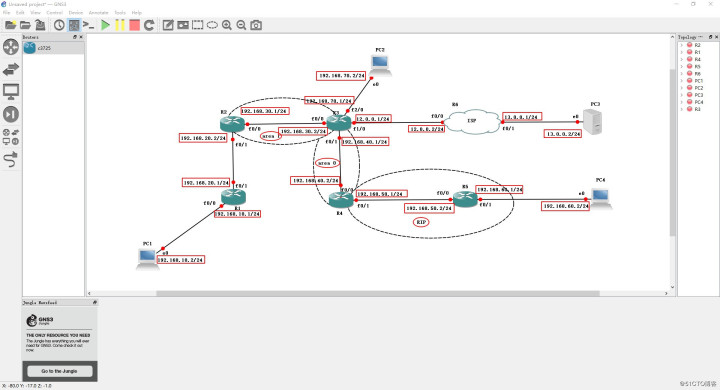Image resolution: width=720 pixels, height=390 pixels.
Task: Select router R1 on the canvas
Action: pyautogui.click(x=233, y=197)
